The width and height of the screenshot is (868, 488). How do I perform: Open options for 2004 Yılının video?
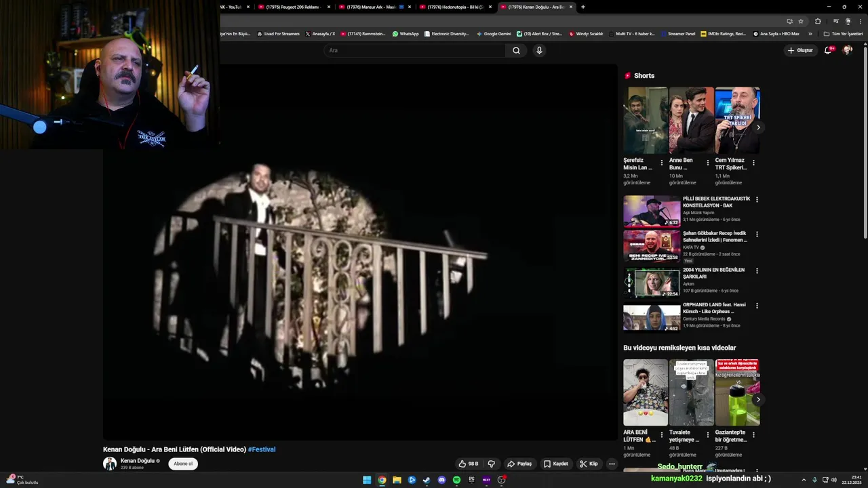(757, 270)
